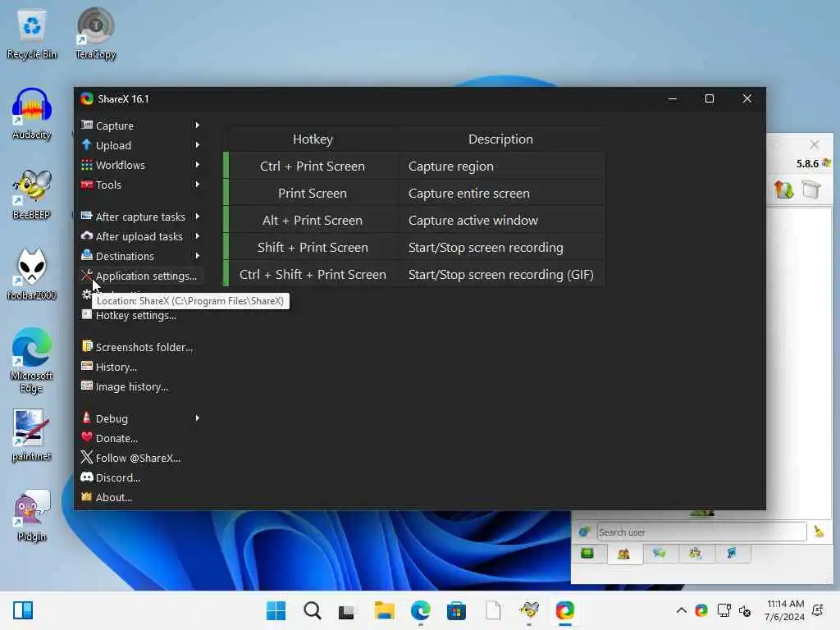Open the Pidgin desktop shortcut

pos(32,515)
